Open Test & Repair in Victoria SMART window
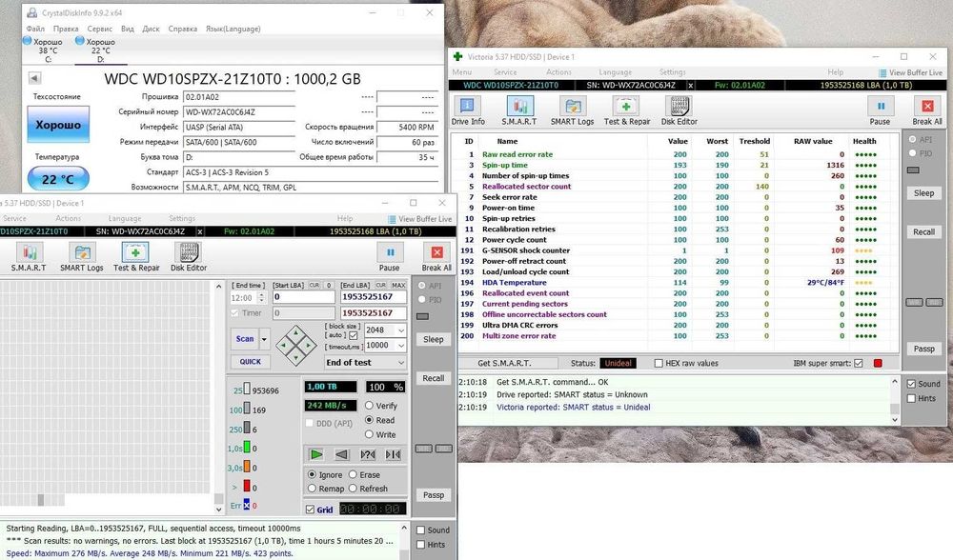Viewport: 953px width, 560px height. click(x=627, y=110)
